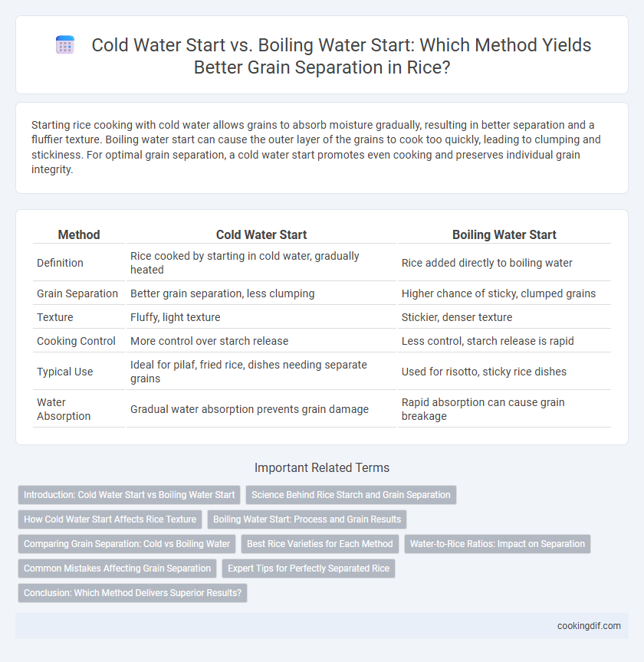Click the 'Cold Water Start' column header
Screen dimensions: 644x662
point(261,234)
